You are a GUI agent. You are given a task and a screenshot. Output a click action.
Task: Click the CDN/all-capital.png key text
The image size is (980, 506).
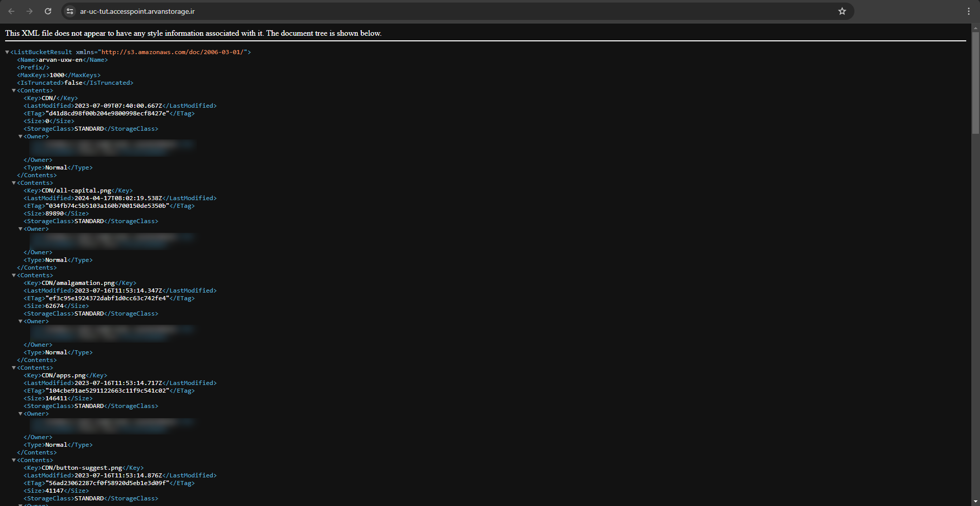coord(77,190)
